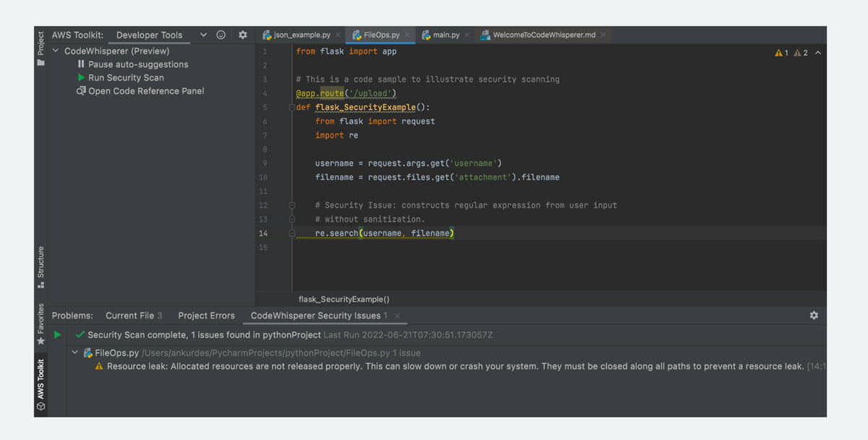
Task: Click the warning triangle icon on Resource leak
Action: click(x=99, y=366)
